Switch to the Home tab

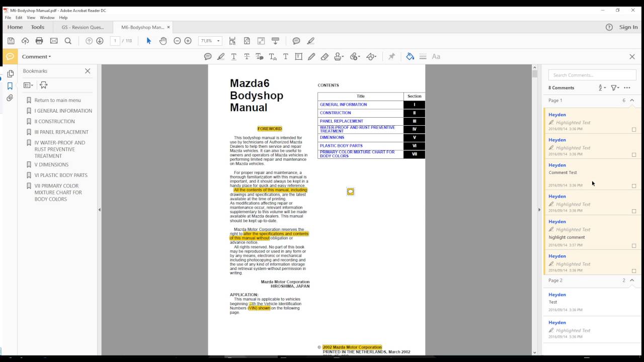click(x=15, y=27)
